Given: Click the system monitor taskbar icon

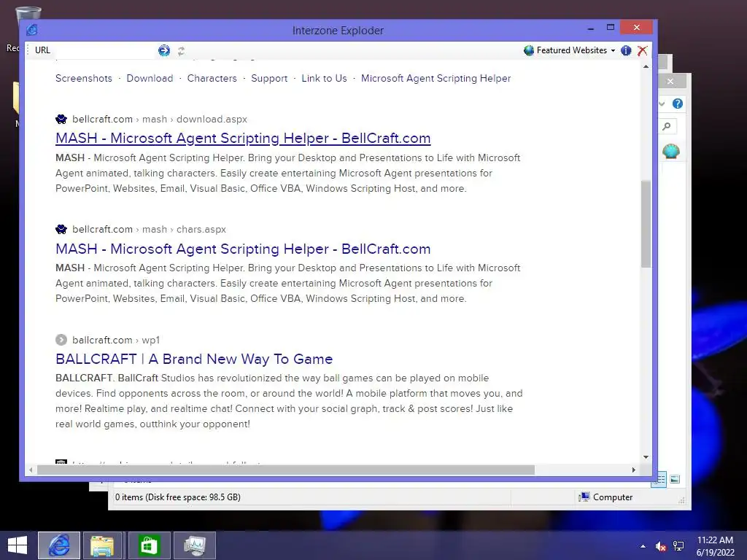Looking at the screenshot, I should (x=194, y=545).
